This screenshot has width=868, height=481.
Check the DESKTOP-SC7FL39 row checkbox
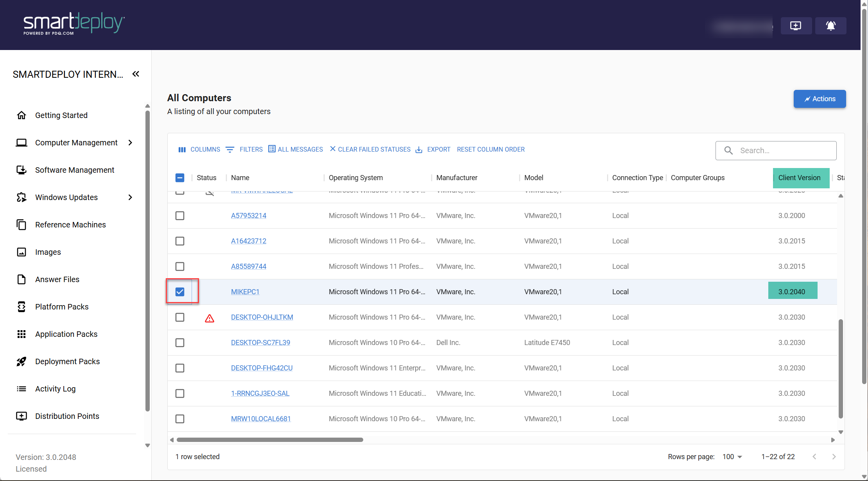(180, 343)
